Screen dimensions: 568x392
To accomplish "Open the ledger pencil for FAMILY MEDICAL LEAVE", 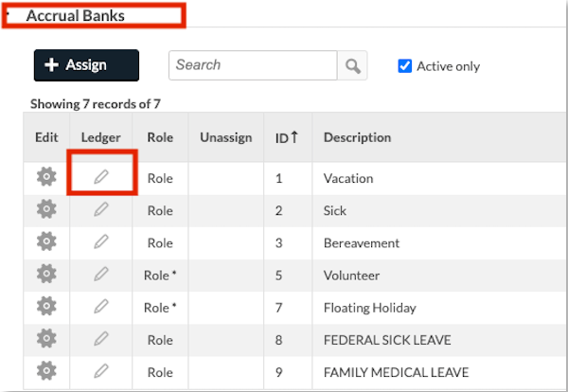I will [x=101, y=370].
